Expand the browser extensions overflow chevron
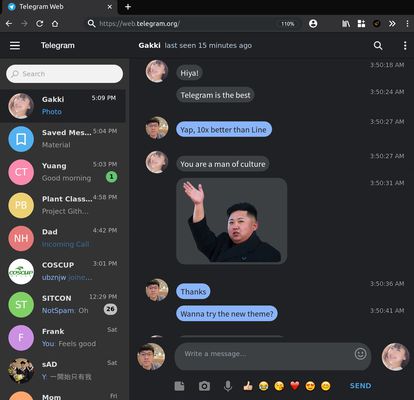The width and height of the screenshot is (414, 400). pos(392,24)
